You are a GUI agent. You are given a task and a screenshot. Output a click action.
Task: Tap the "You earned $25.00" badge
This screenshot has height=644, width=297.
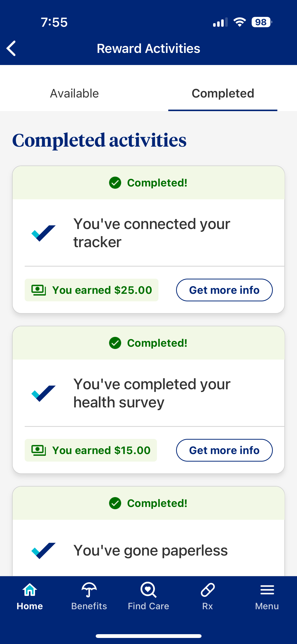(91, 290)
